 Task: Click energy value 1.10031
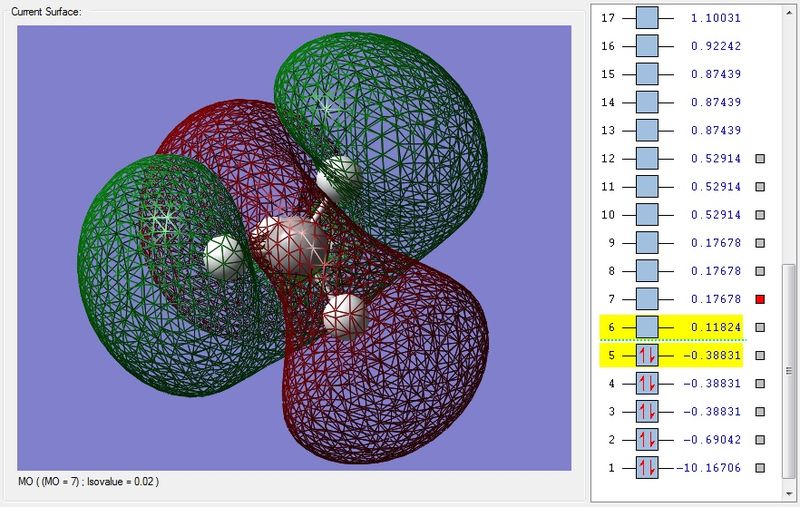click(x=716, y=18)
